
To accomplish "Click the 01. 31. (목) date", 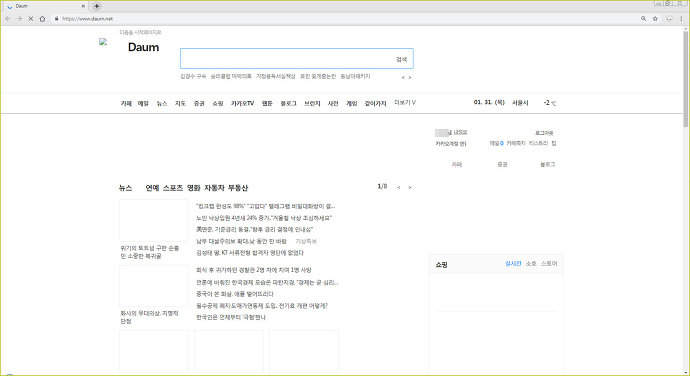I will [489, 102].
